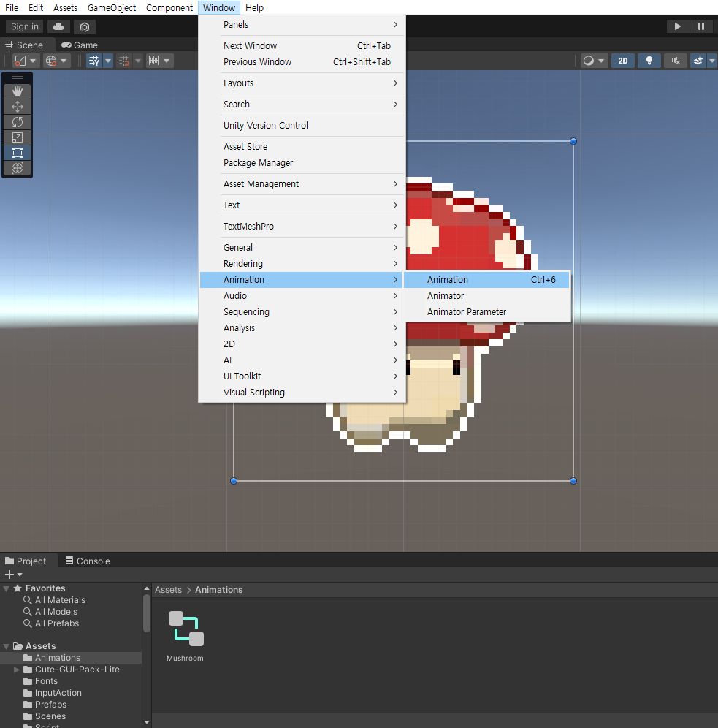The image size is (718, 728).
Task: Open the draw mode dropdown arrow
Action: [x=601, y=61]
